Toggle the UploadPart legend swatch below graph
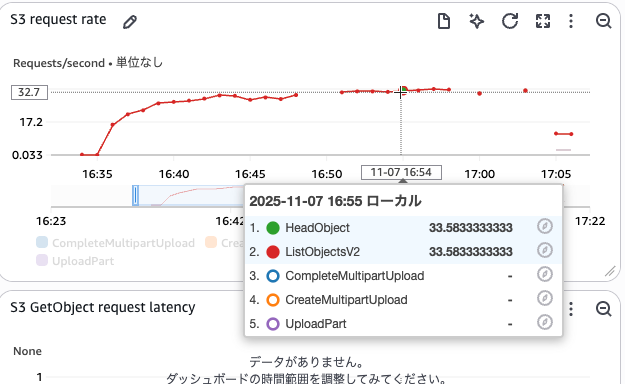 point(42,260)
